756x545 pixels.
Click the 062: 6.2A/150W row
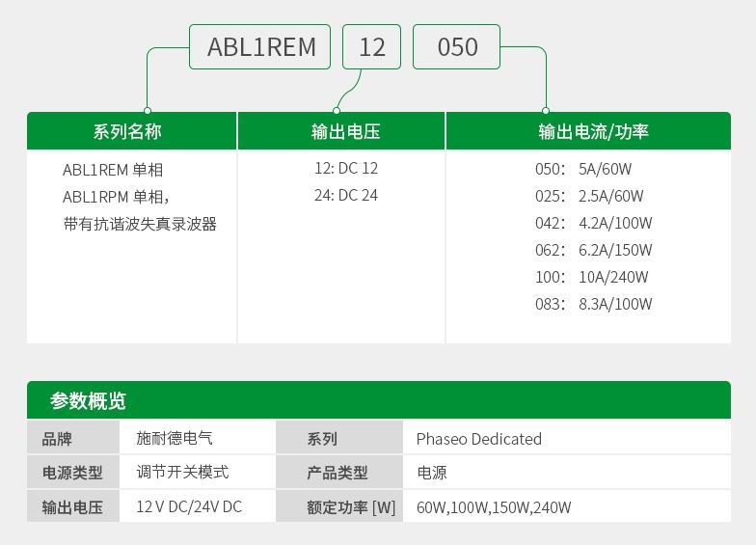point(594,251)
